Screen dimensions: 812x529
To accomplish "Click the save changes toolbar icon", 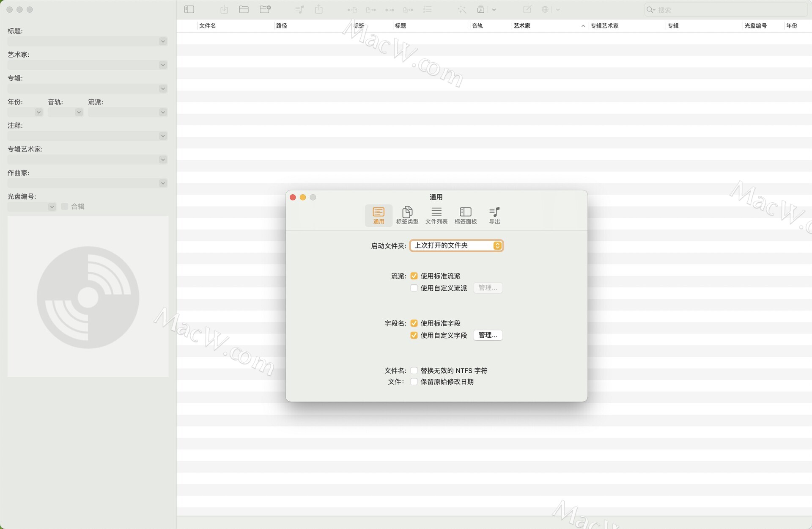I will pos(224,9).
